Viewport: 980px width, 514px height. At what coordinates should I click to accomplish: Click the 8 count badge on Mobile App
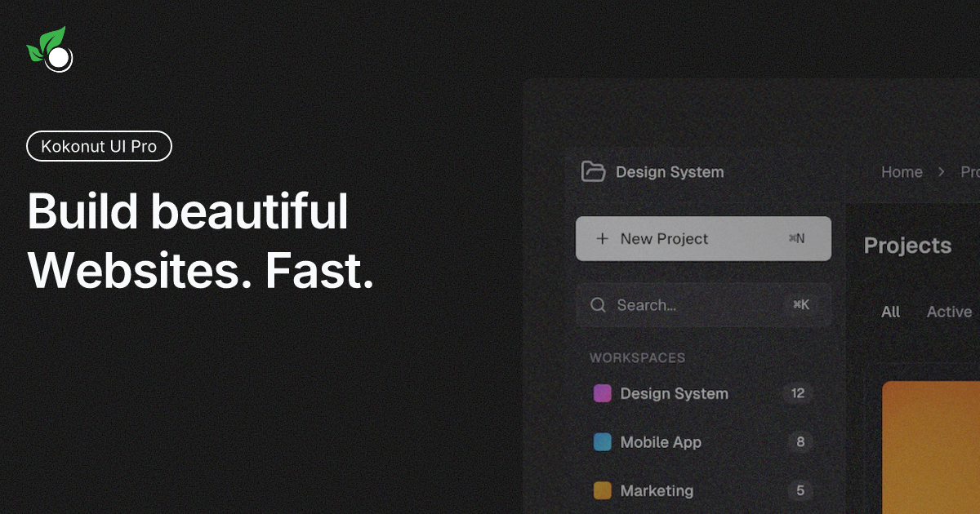[x=800, y=442]
